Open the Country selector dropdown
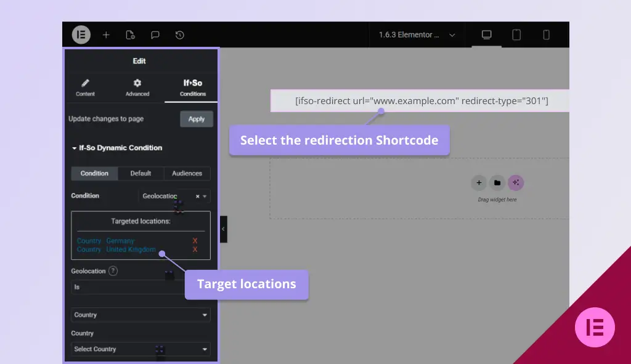This screenshot has width=631, height=364. click(140, 315)
